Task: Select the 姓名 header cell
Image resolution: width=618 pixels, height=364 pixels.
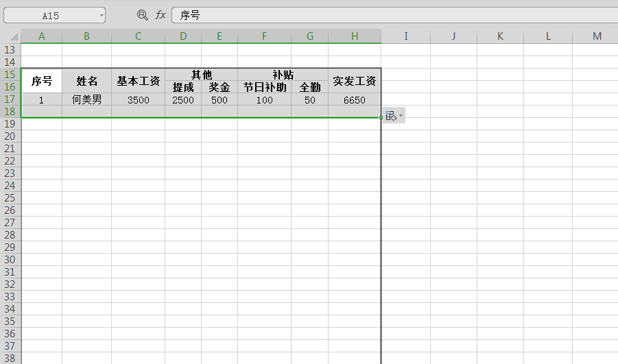Action: (86, 81)
